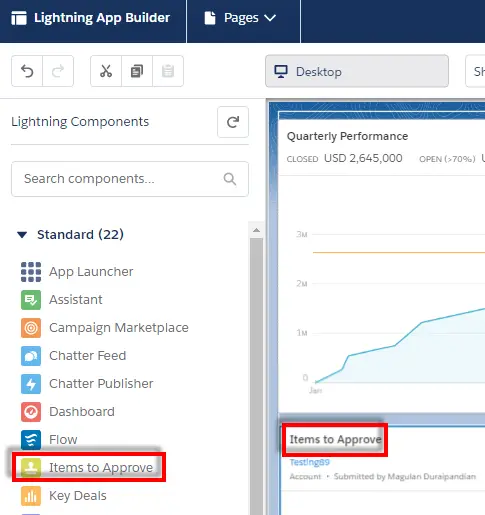Screen dimensions: 485x515
Task: Click the Lightning Components panel title
Action: (80, 122)
